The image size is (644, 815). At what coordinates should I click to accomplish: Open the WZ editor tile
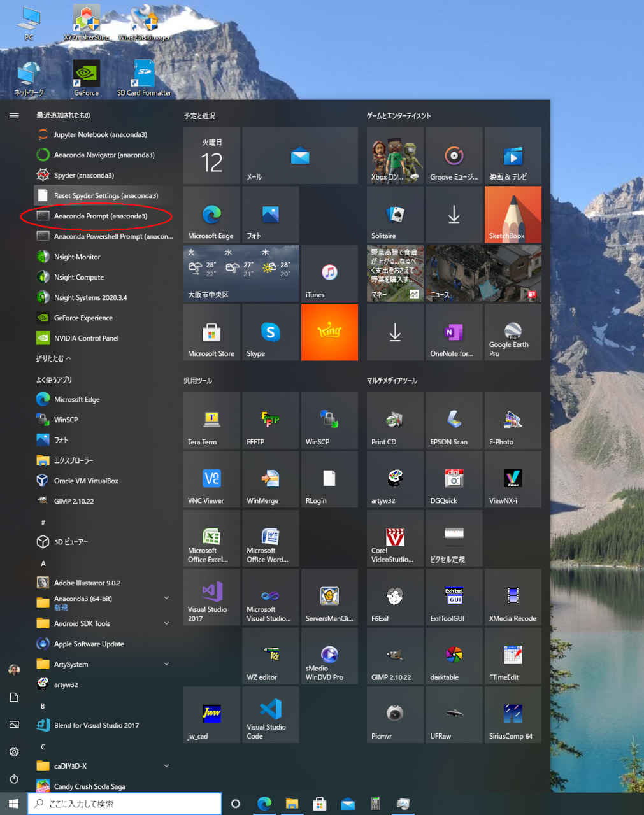271,656
